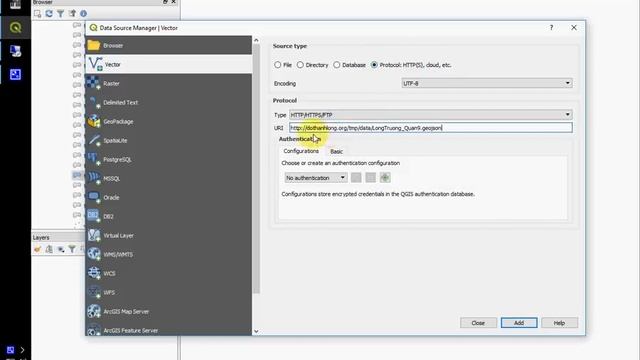Click Add Group icon in Layers panel
640x360 pixels.
coord(49,249)
